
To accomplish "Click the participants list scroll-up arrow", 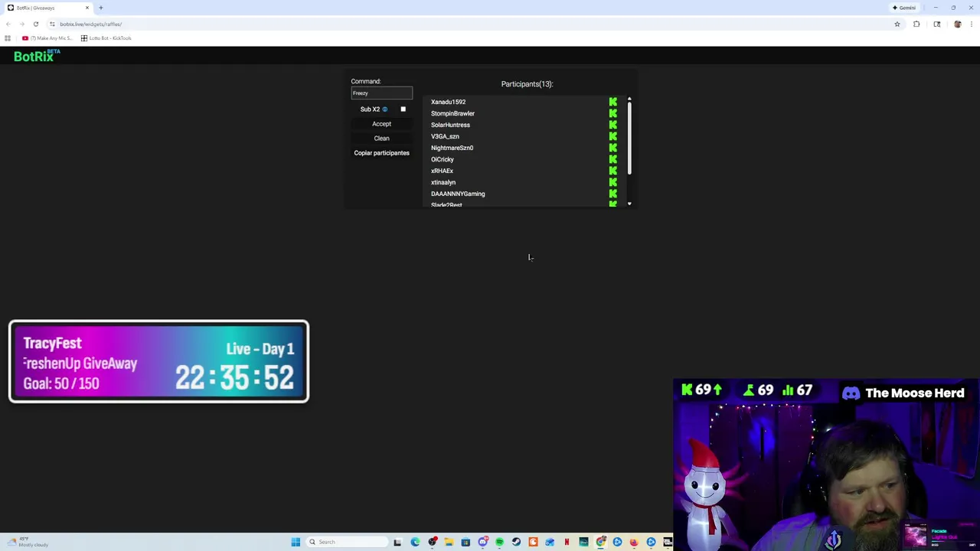I will 629,99.
